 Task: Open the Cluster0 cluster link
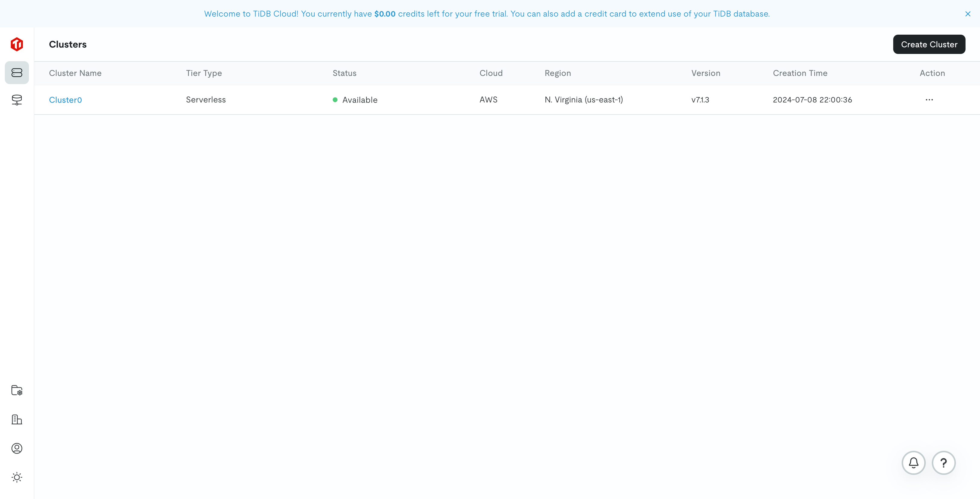65,100
